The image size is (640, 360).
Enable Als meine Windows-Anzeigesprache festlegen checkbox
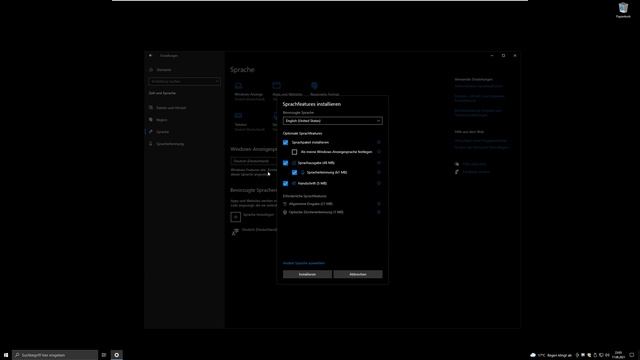tap(294, 152)
